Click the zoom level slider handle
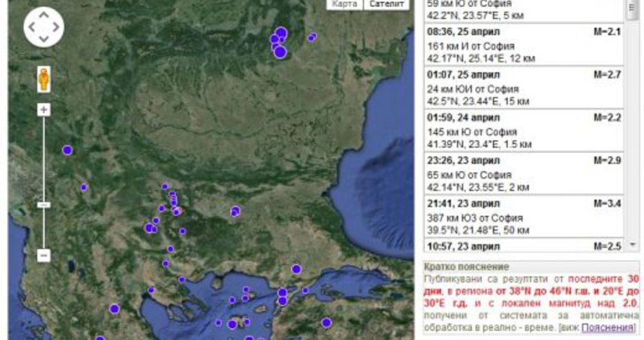644x340 pixels. tap(43, 205)
